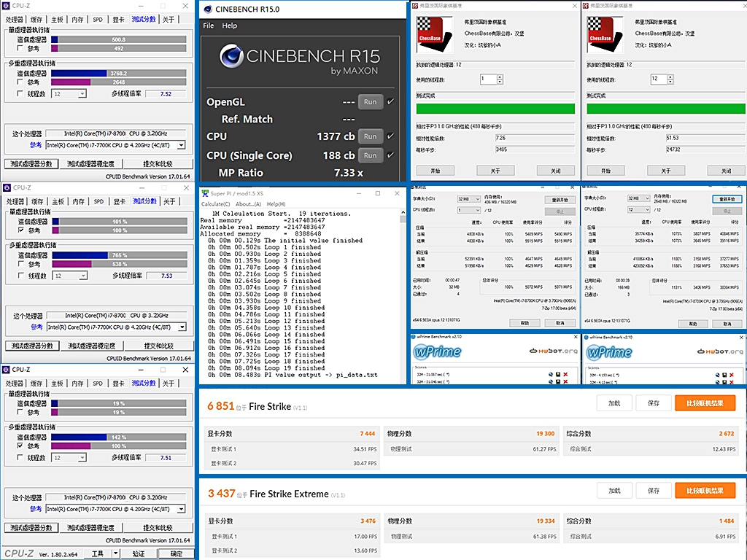Delete the 31.067 sec wPrime score with the red X
The height and width of the screenshot is (560, 747).
coord(565,374)
